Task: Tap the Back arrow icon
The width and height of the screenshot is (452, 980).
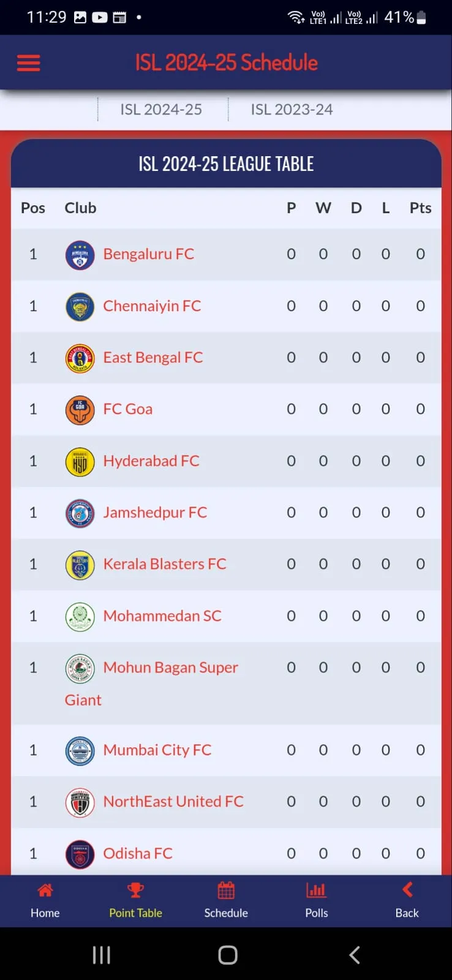Action: pyautogui.click(x=407, y=890)
